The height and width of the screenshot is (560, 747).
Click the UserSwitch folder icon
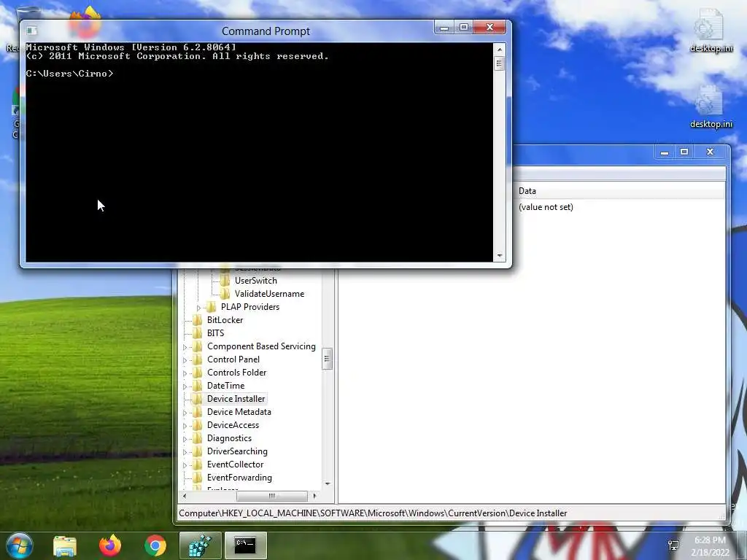click(x=225, y=281)
